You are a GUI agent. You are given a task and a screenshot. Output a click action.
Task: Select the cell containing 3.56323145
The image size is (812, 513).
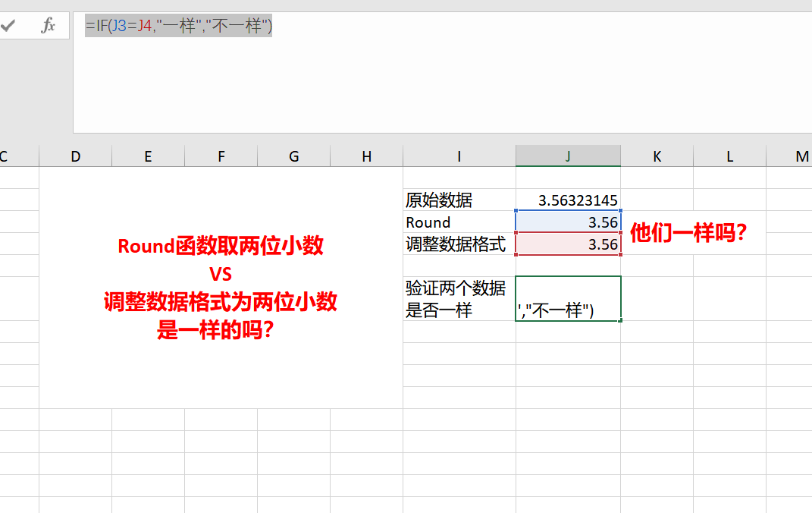568,200
